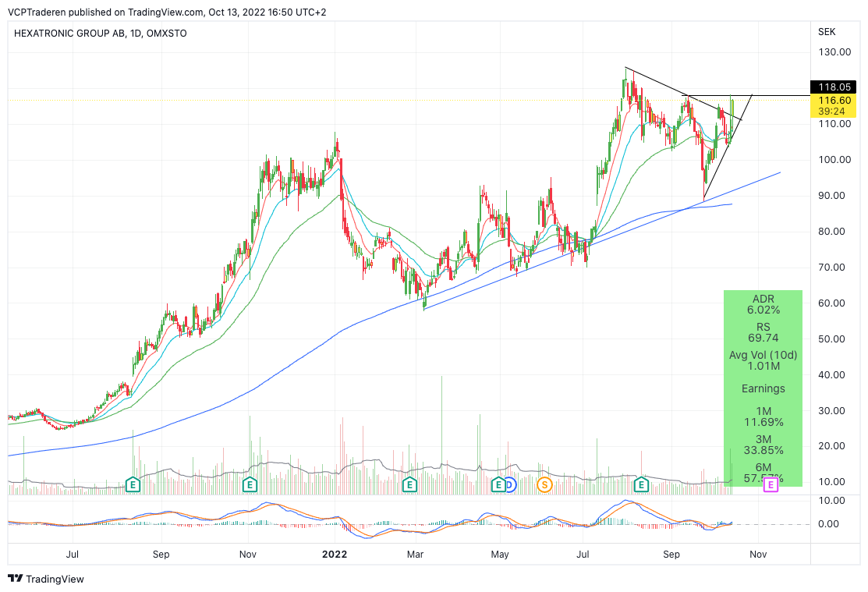The height and width of the screenshot is (592, 868).
Task: Click the Mar time axis label
Action: [415, 555]
